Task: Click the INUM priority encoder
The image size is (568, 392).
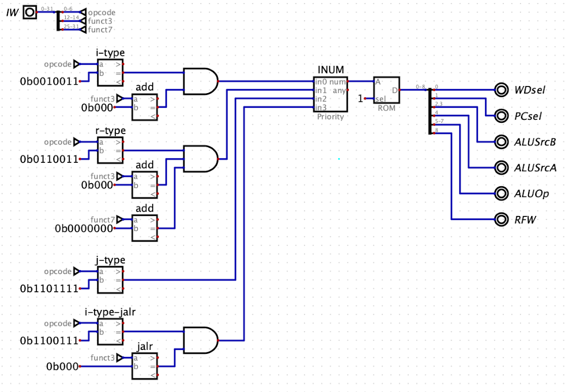Action: point(330,94)
